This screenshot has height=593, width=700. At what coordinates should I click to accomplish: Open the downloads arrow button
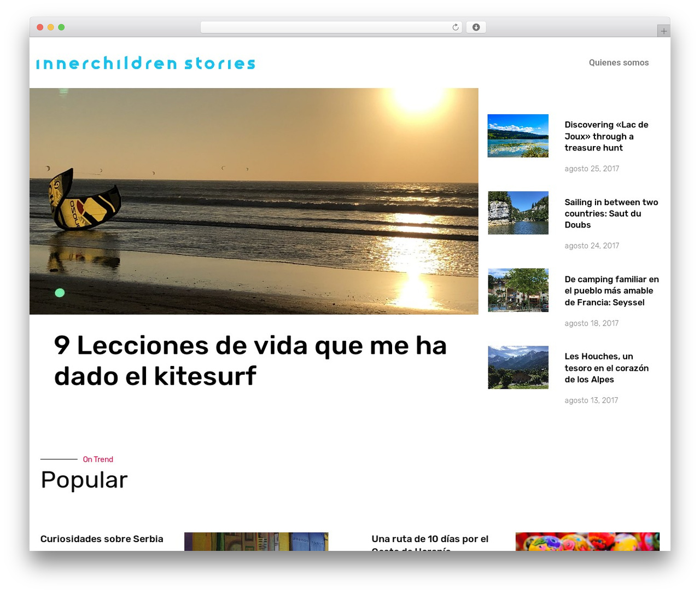click(x=476, y=27)
